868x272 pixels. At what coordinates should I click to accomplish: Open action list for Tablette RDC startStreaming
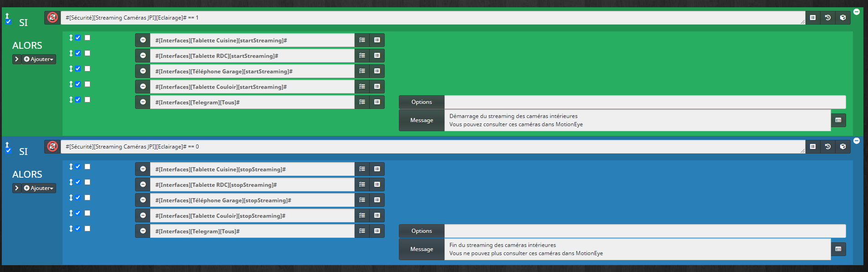[x=362, y=56]
